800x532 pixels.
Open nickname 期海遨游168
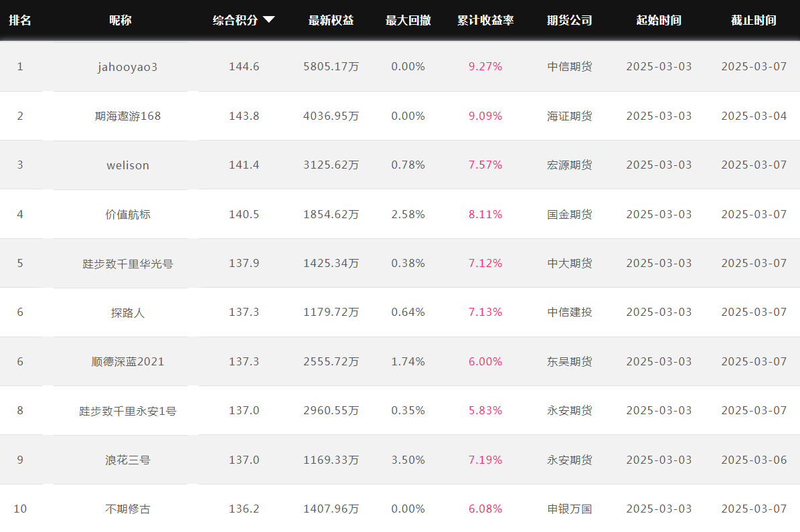click(128, 116)
